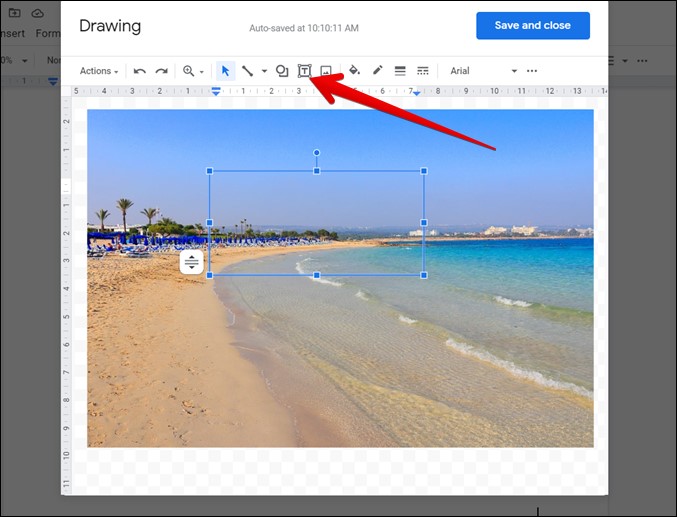Open the Docs paragraph style dropdown
Viewport: 677px width, 517px height.
click(x=54, y=60)
